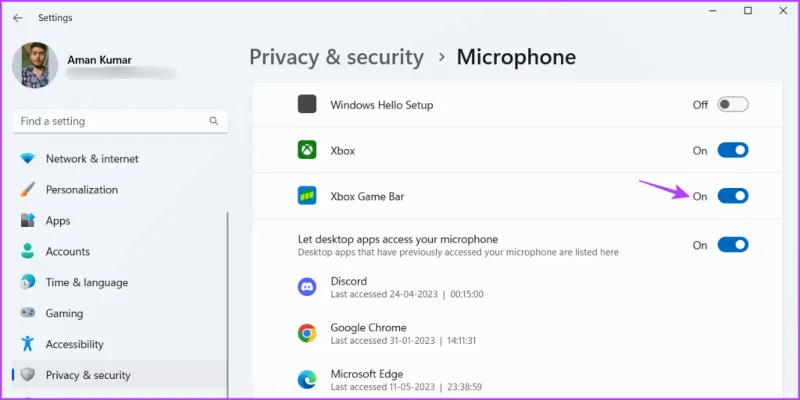Screen dimensions: 800x400
Task: Click the Time & language globe icon
Action: click(x=28, y=282)
